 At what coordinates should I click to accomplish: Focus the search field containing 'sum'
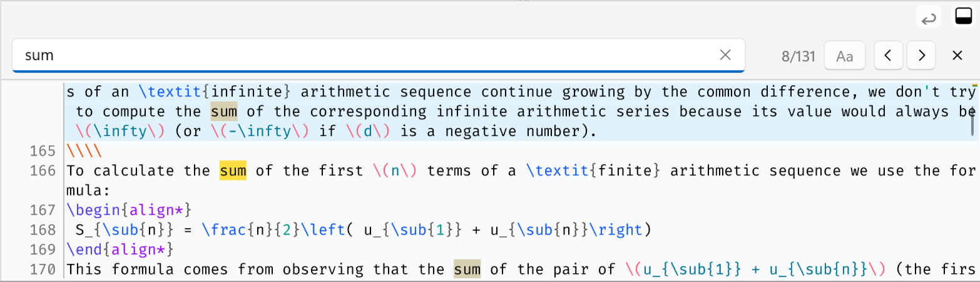[363, 55]
